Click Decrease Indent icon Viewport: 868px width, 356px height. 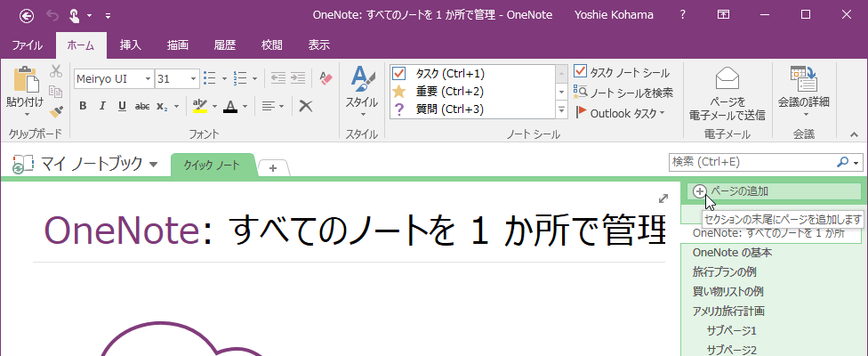[278, 78]
